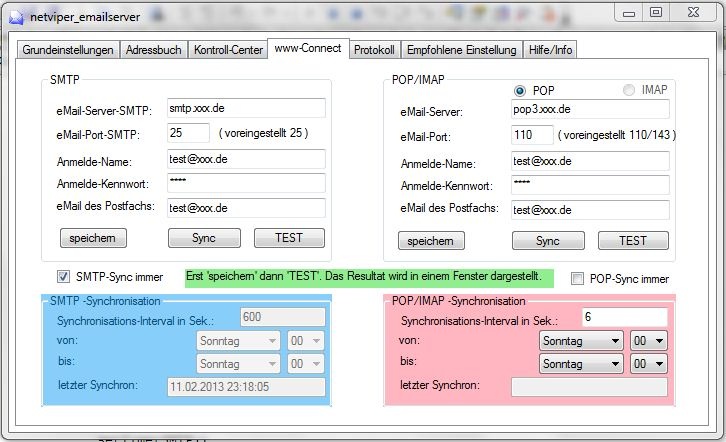
Task: Select the www-Connect tab
Action: pos(308,48)
